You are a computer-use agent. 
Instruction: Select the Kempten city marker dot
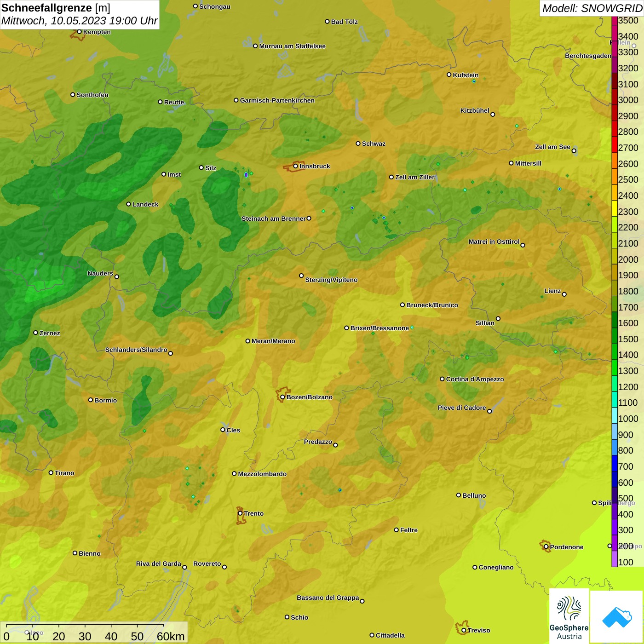[x=79, y=32]
